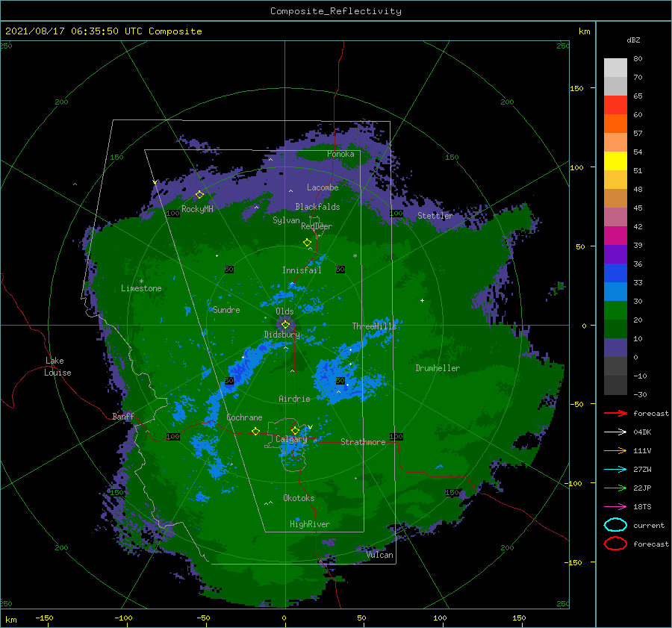This screenshot has width=672, height=628.
Task: Select the 65 dBZ red color swatch
Action: click(615, 105)
